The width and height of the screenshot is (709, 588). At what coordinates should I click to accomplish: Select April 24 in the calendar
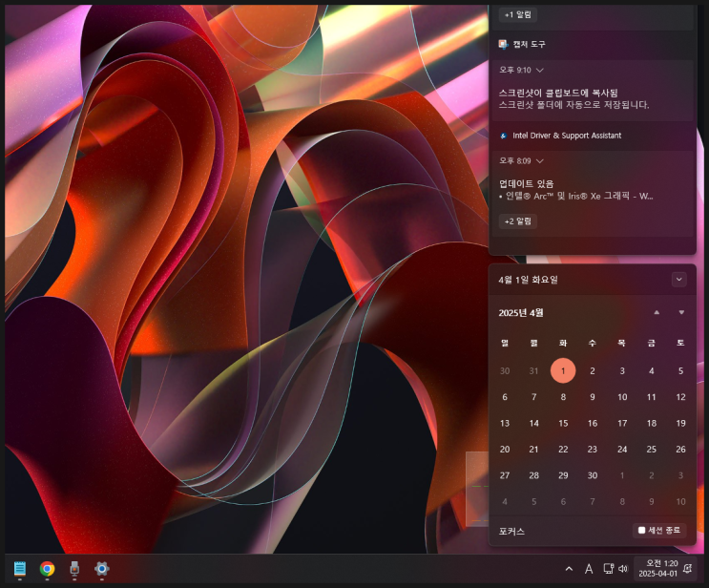(x=622, y=450)
